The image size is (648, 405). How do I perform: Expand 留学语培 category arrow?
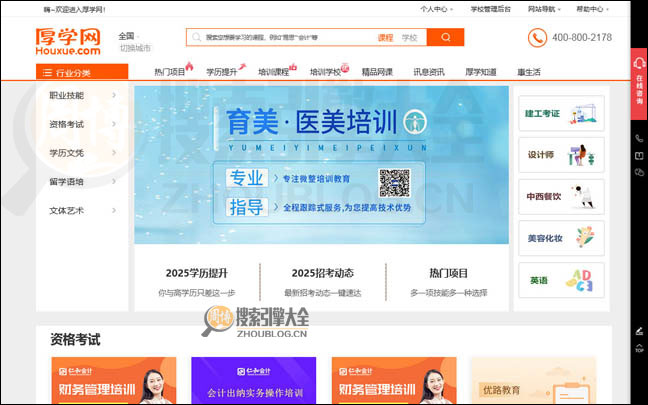click(x=114, y=181)
